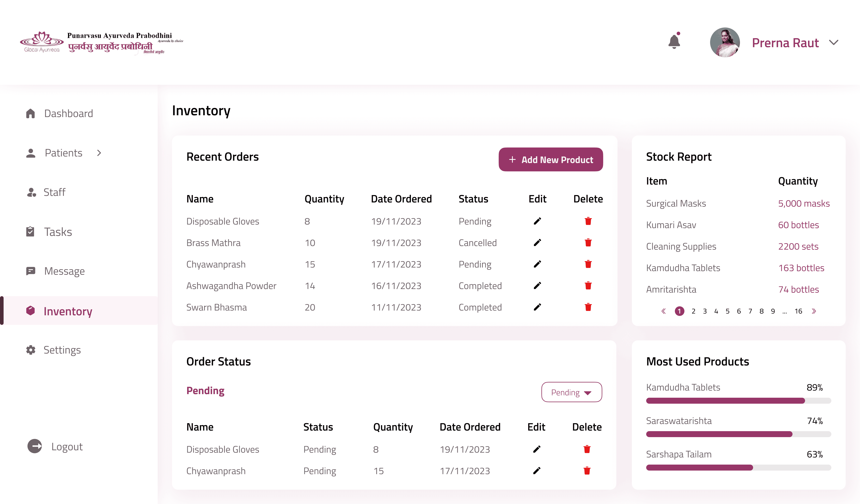The height and width of the screenshot is (504, 860).
Task: Go to Tasks in the sidebar
Action: point(58,232)
